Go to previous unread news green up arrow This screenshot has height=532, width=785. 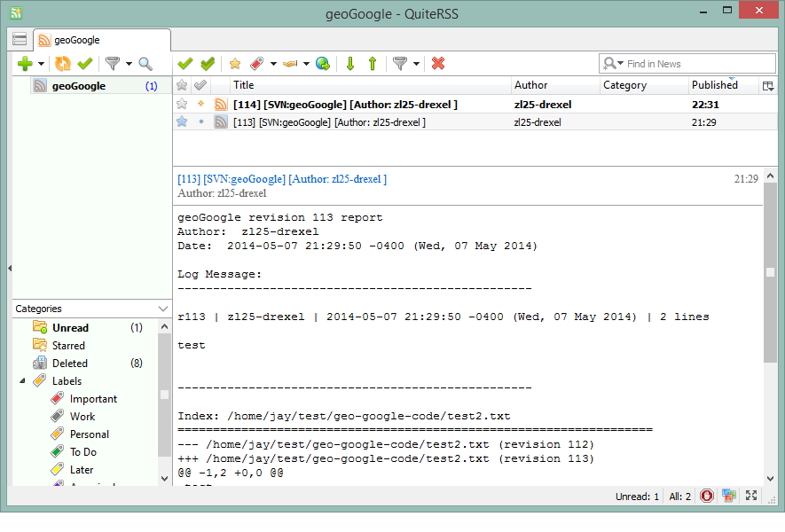click(x=373, y=64)
